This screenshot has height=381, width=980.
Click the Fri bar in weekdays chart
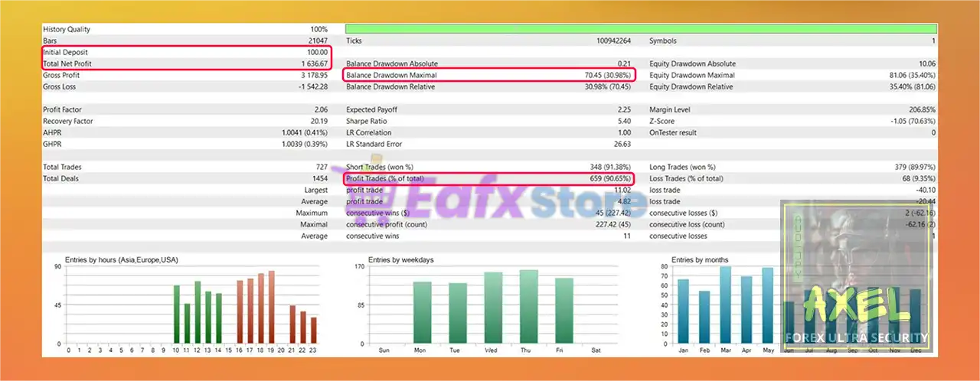[564, 311]
